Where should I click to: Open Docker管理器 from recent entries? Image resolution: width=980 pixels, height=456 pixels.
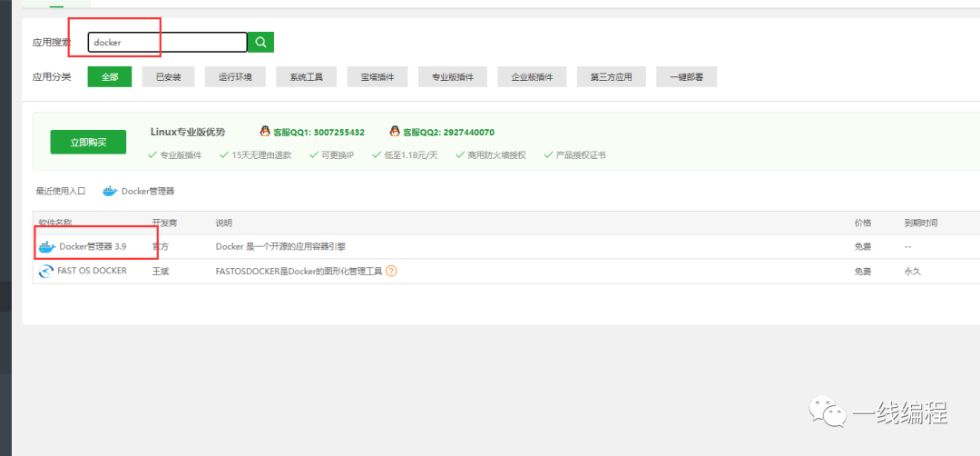click(x=148, y=192)
